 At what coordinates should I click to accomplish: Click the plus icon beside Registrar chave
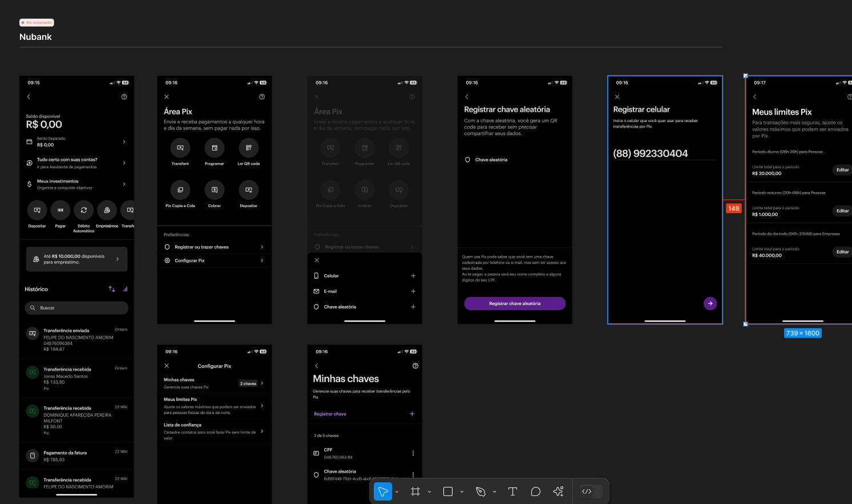click(x=412, y=414)
